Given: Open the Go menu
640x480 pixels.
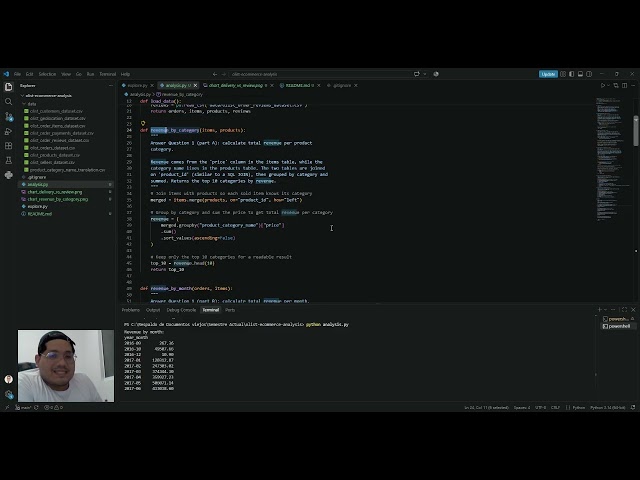Looking at the screenshot, I should pyautogui.click(x=79, y=74).
